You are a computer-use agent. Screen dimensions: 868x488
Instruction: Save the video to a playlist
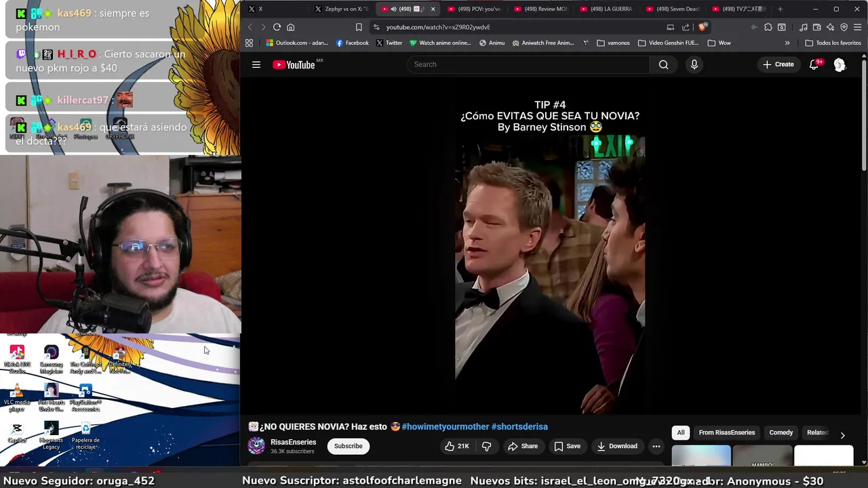[x=567, y=446]
